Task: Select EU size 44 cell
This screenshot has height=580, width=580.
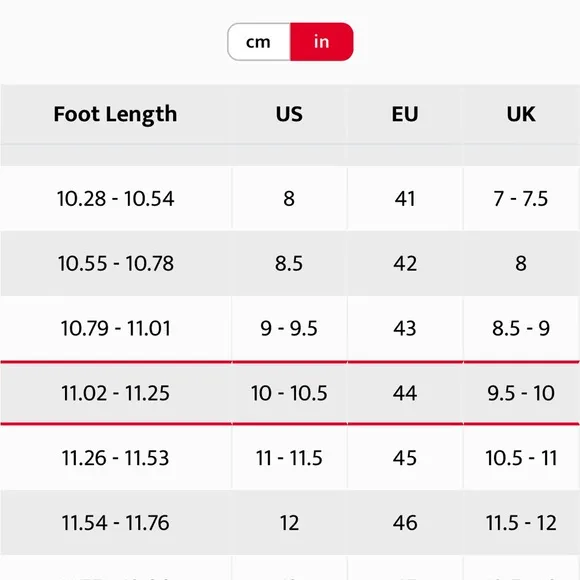Action: click(x=405, y=393)
